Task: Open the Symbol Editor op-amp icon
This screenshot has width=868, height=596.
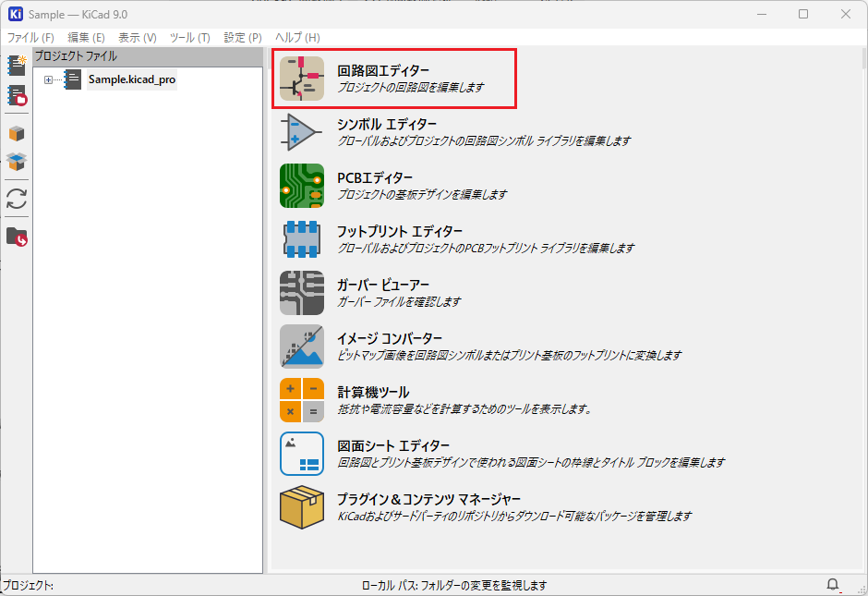Action: (x=302, y=132)
